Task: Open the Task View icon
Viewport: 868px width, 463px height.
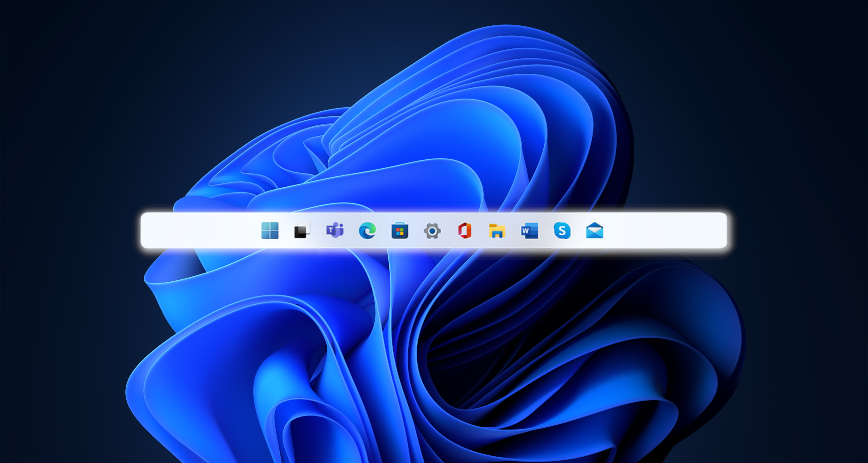Action: pyautogui.click(x=302, y=231)
